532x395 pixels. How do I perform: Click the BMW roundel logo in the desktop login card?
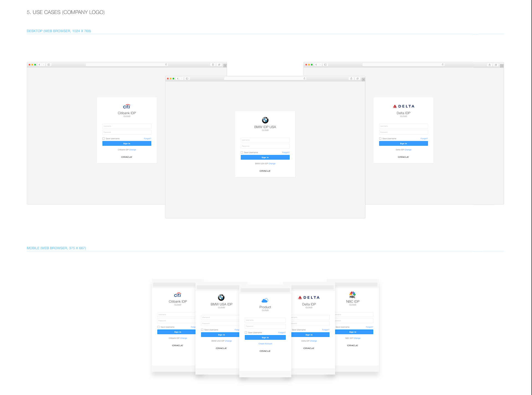(x=265, y=120)
